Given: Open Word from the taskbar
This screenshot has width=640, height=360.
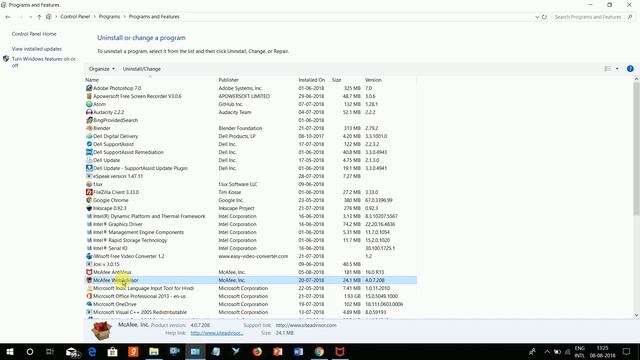Looking at the screenshot, I should tap(298, 351).
